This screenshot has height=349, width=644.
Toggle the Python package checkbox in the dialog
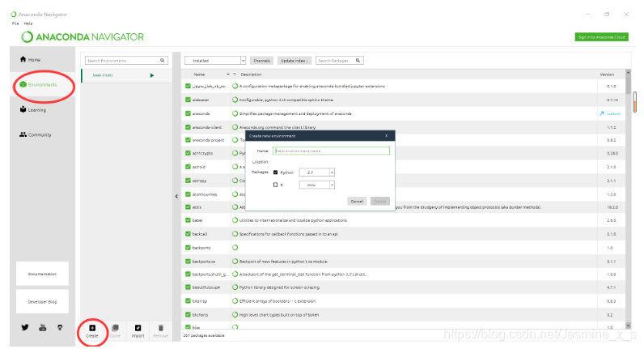pyautogui.click(x=275, y=172)
